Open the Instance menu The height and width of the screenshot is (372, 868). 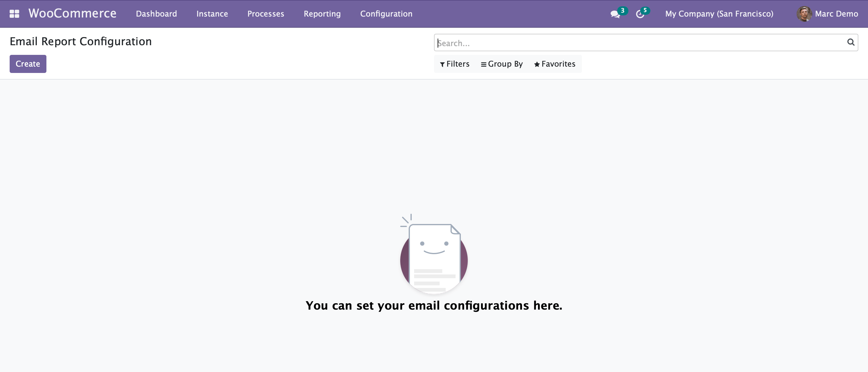pyautogui.click(x=212, y=14)
